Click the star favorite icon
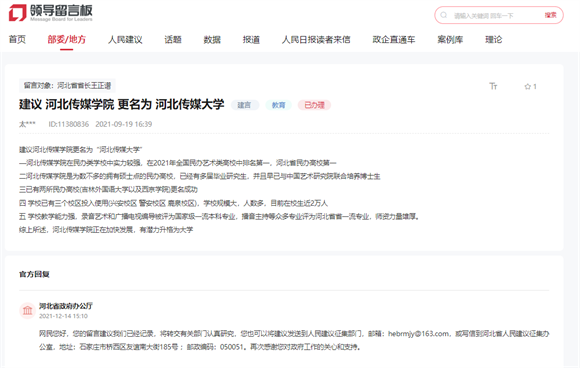Screen dimensions: 580x368 [527, 87]
